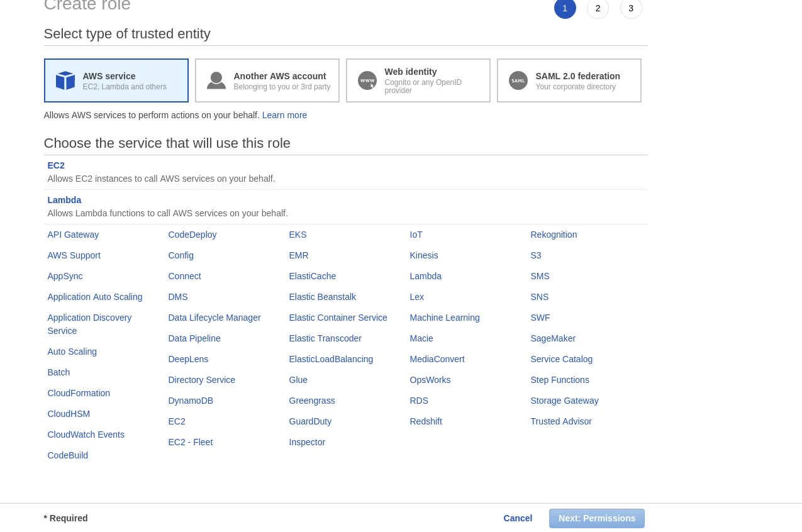Click the Web identity www globe icon
The height and width of the screenshot is (532, 802).
[x=367, y=80]
